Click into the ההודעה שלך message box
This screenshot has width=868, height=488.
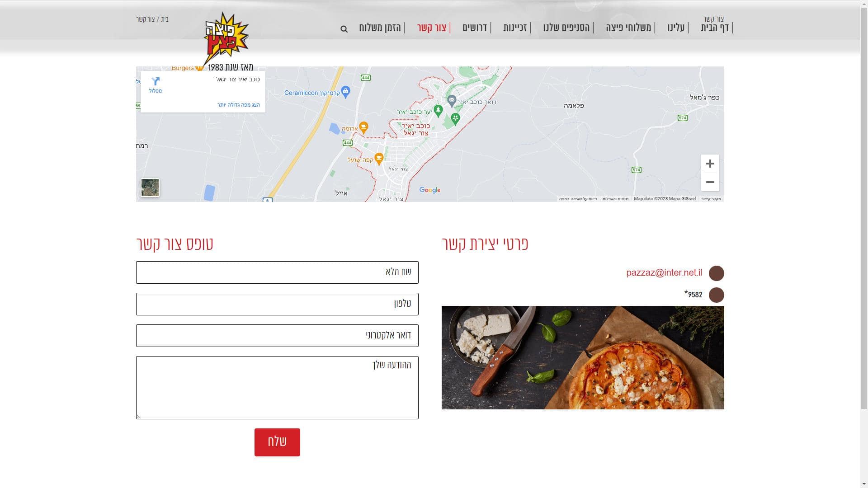[x=277, y=388]
